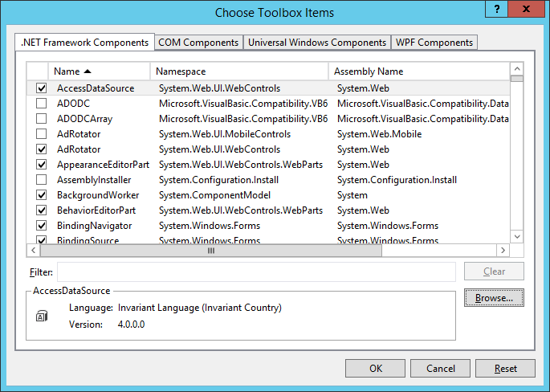Toggle the BehaviorEditorPart checkbox
Viewport: 550px width, 392px height.
click(x=42, y=210)
